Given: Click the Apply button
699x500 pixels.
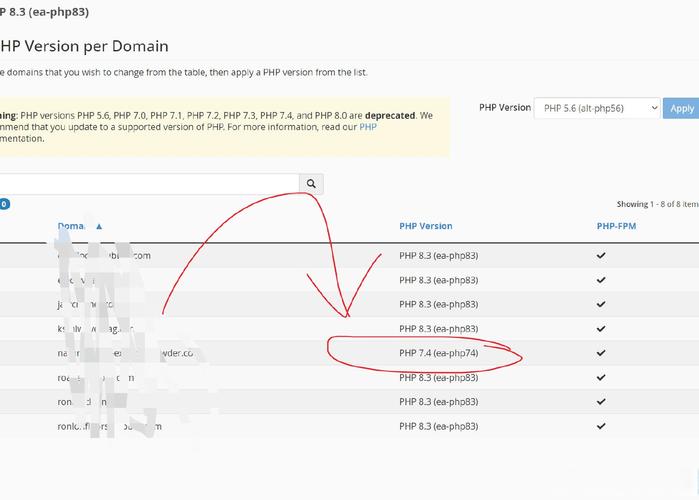Looking at the screenshot, I should pos(681,108).
